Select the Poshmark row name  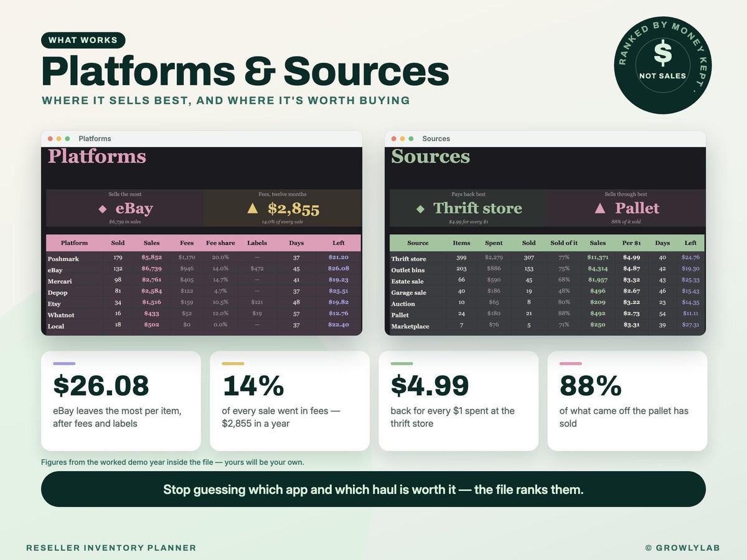pos(63,259)
